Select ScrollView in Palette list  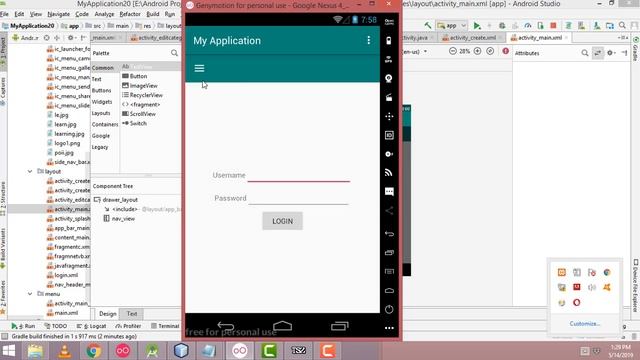(139, 114)
